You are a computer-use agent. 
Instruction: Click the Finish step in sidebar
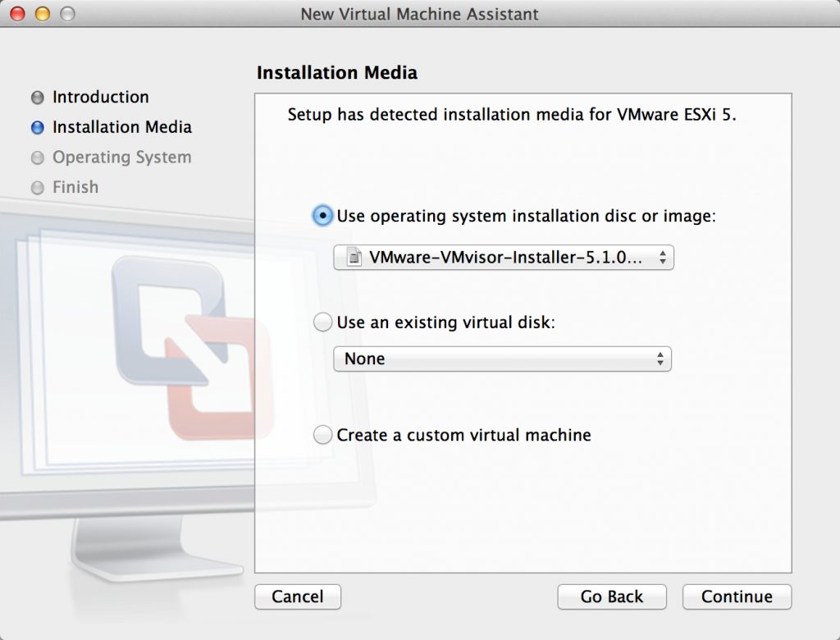[75, 187]
